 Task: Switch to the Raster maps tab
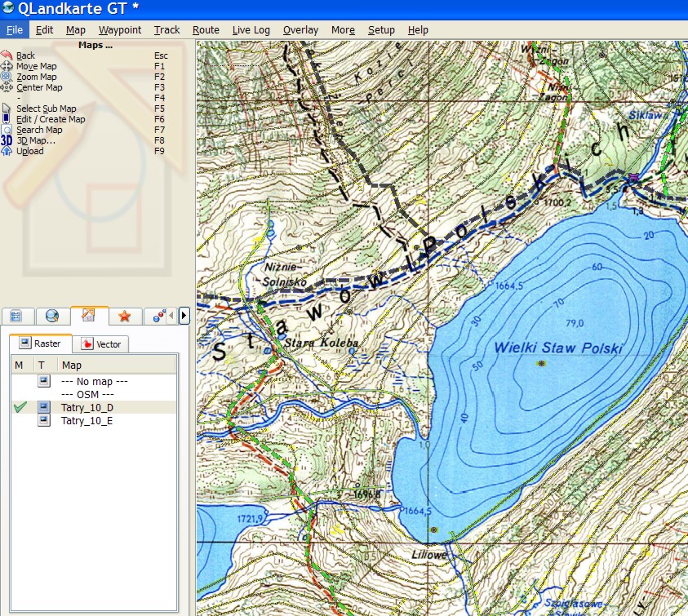[40, 343]
